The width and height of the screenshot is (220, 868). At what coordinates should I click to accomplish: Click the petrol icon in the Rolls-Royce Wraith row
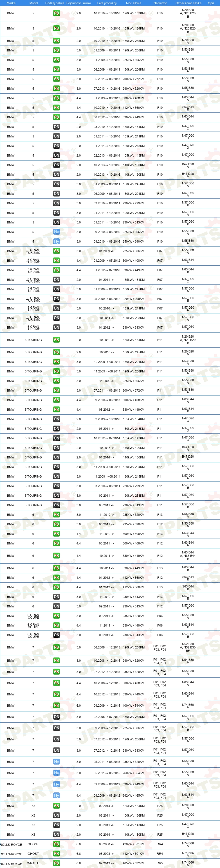[x=56, y=863]
